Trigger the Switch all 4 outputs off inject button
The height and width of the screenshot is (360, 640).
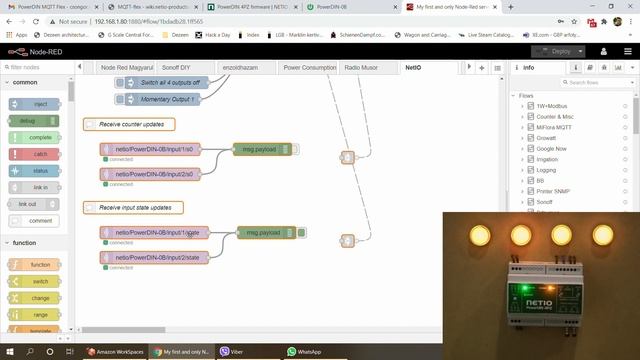(x=120, y=83)
